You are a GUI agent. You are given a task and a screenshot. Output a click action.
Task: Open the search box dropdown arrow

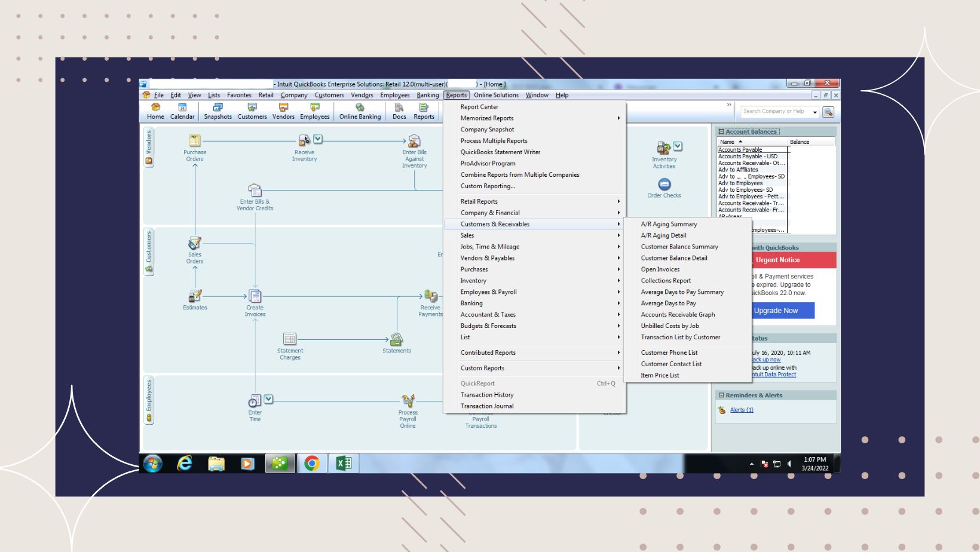(815, 112)
